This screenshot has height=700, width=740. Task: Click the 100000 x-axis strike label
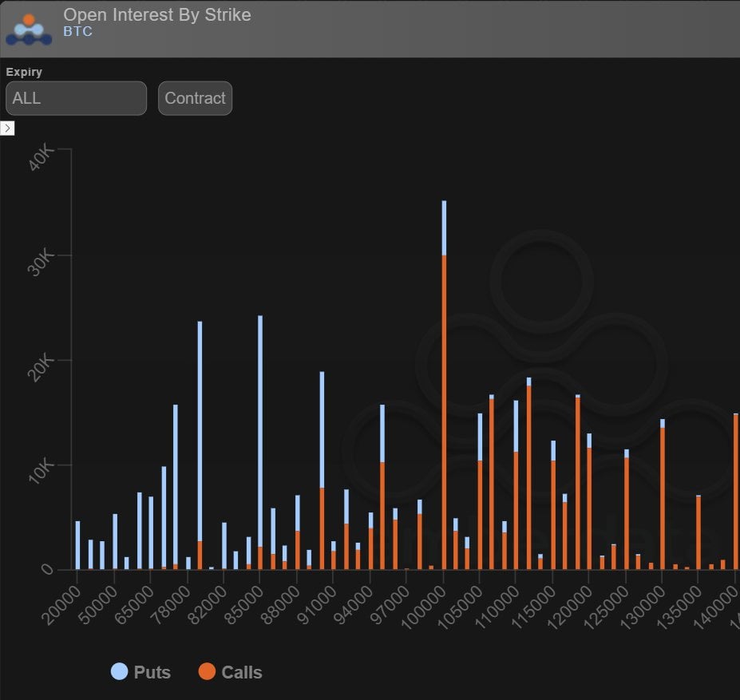point(423,606)
